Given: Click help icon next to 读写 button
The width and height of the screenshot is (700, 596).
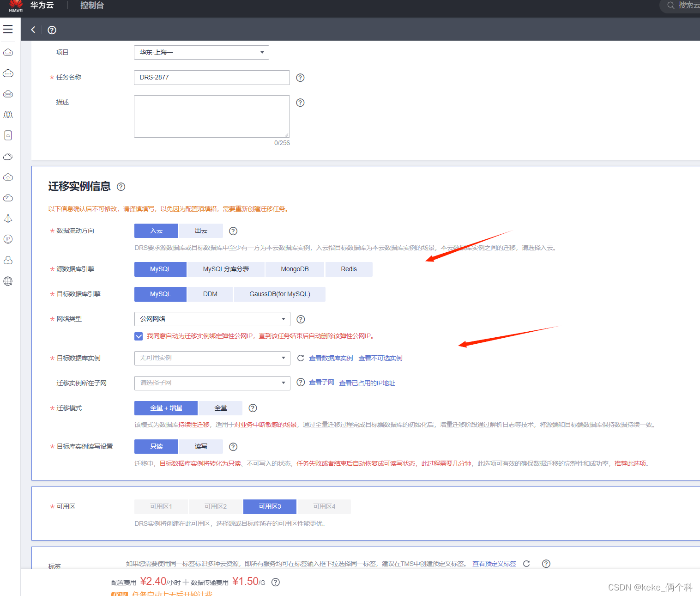Looking at the screenshot, I should [233, 447].
